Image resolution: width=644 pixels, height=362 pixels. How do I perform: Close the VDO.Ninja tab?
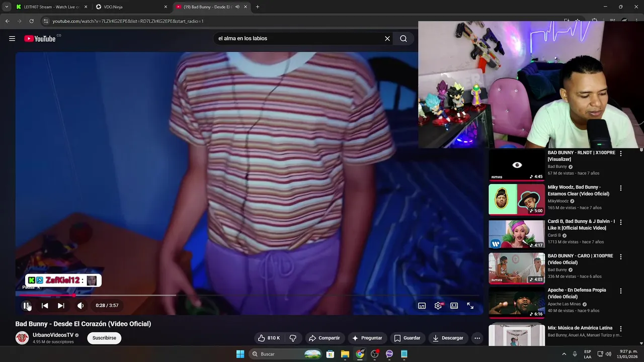(166, 7)
